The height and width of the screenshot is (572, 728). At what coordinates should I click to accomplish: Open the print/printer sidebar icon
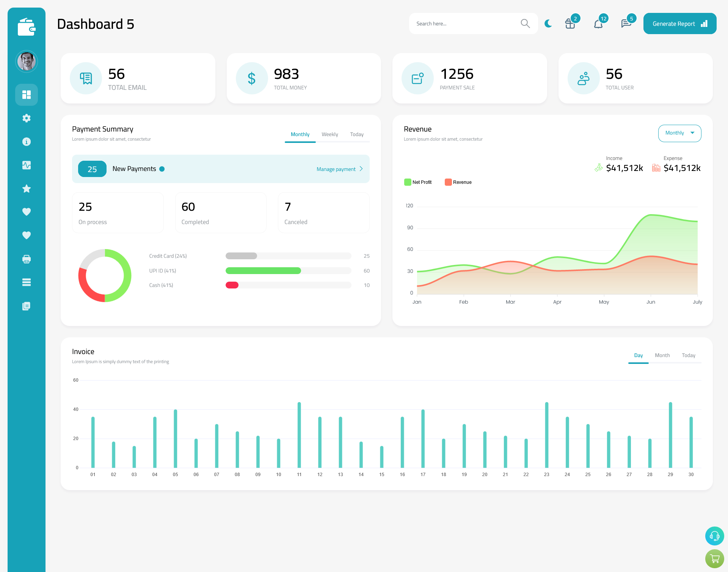[27, 259]
